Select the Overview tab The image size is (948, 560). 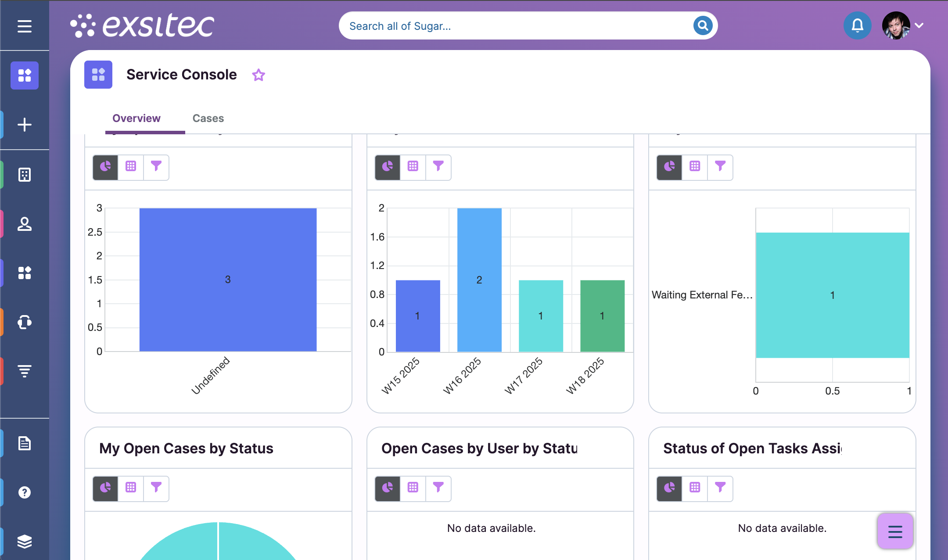point(136,118)
